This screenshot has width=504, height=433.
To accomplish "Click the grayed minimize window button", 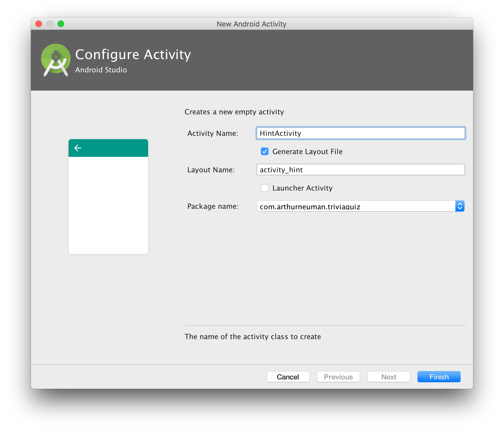I will click(50, 24).
